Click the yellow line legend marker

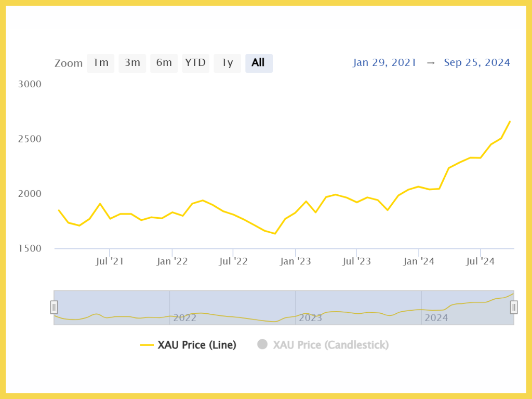click(147, 345)
